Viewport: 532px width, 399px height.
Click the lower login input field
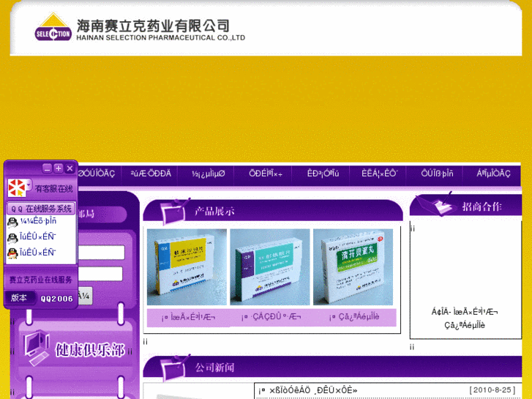(x=100, y=274)
